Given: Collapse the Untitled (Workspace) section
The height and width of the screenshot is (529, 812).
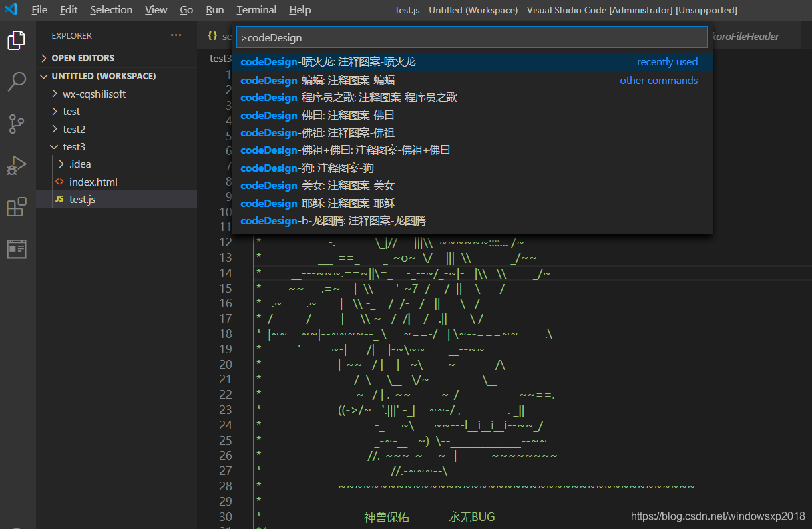Looking at the screenshot, I should (103, 76).
